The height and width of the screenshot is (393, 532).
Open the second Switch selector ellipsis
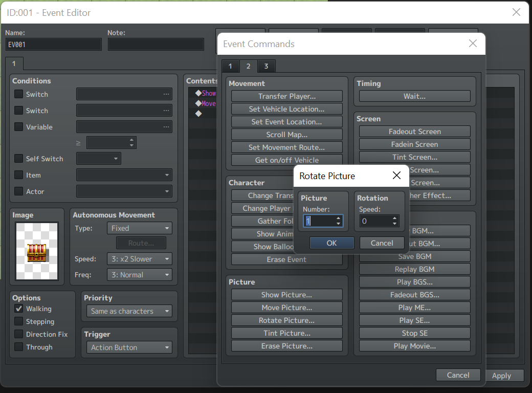coord(166,111)
